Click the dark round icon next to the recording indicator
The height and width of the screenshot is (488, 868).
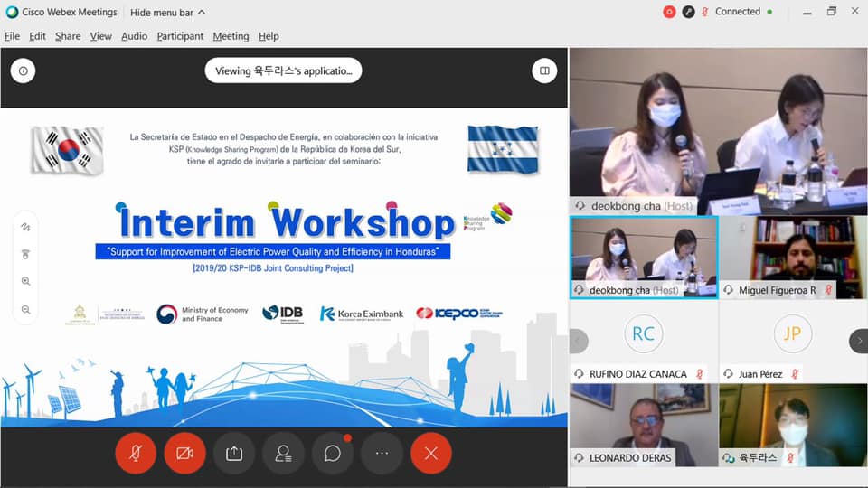pos(688,12)
